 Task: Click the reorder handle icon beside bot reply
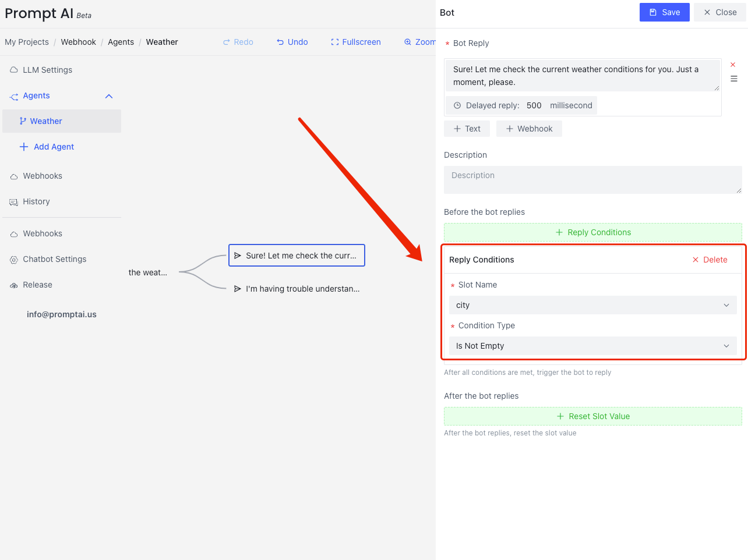pos(734,79)
